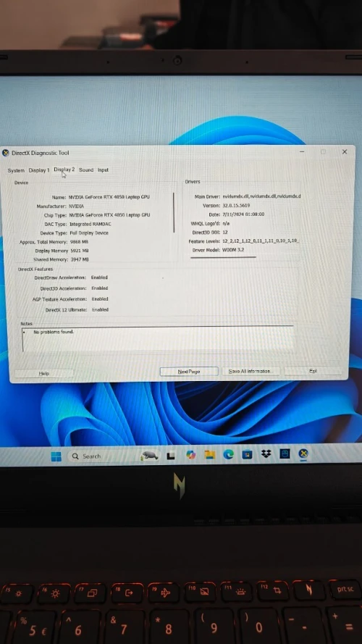Launch Copilot from the taskbar

[x=190, y=455]
